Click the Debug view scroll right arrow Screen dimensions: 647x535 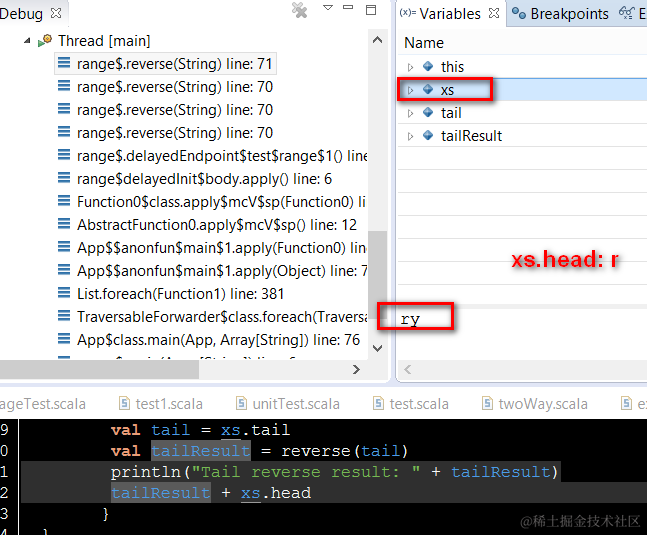pos(357,370)
